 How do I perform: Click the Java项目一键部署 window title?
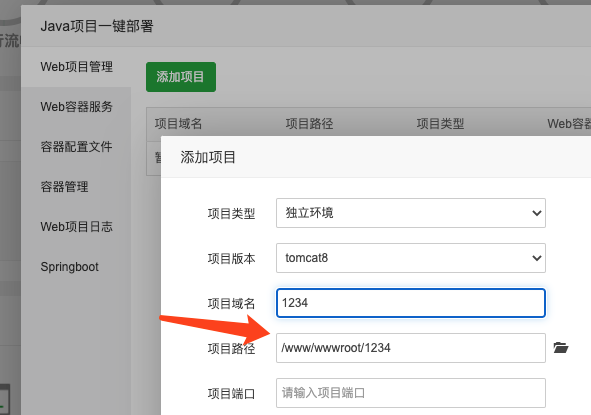(97, 26)
